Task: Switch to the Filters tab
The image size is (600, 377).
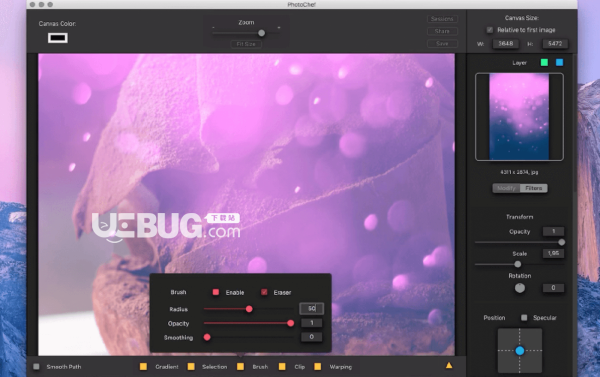Action: (x=534, y=188)
